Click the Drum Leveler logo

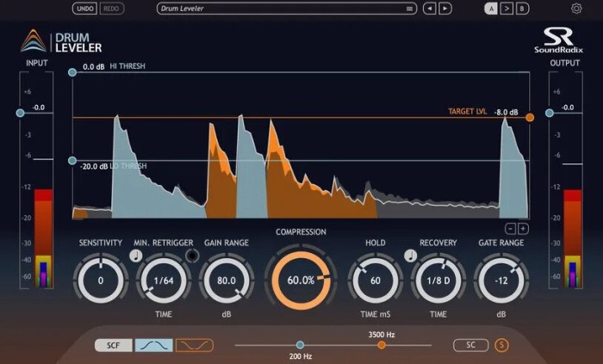pos(61,41)
